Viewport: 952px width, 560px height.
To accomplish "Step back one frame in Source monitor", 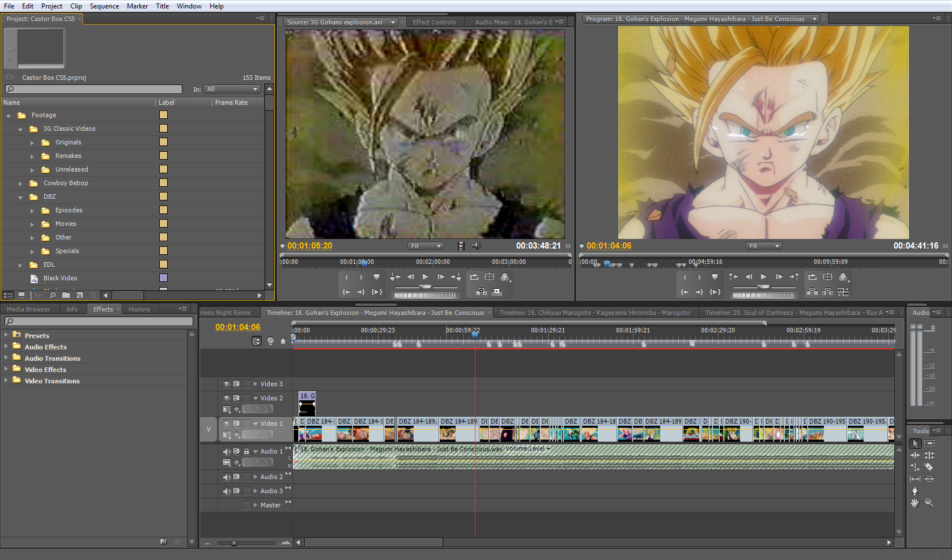I will click(x=410, y=277).
